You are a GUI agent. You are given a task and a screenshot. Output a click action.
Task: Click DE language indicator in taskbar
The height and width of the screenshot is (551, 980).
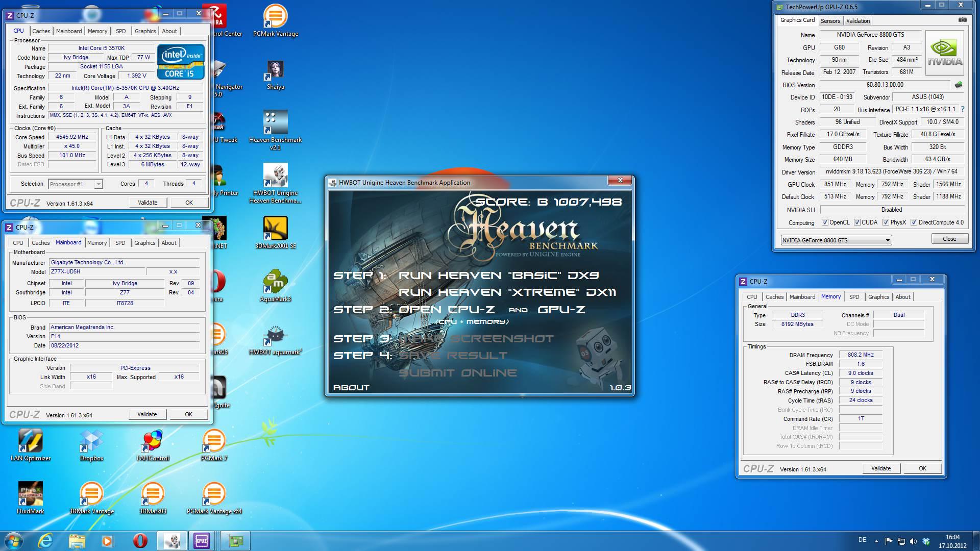click(862, 540)
